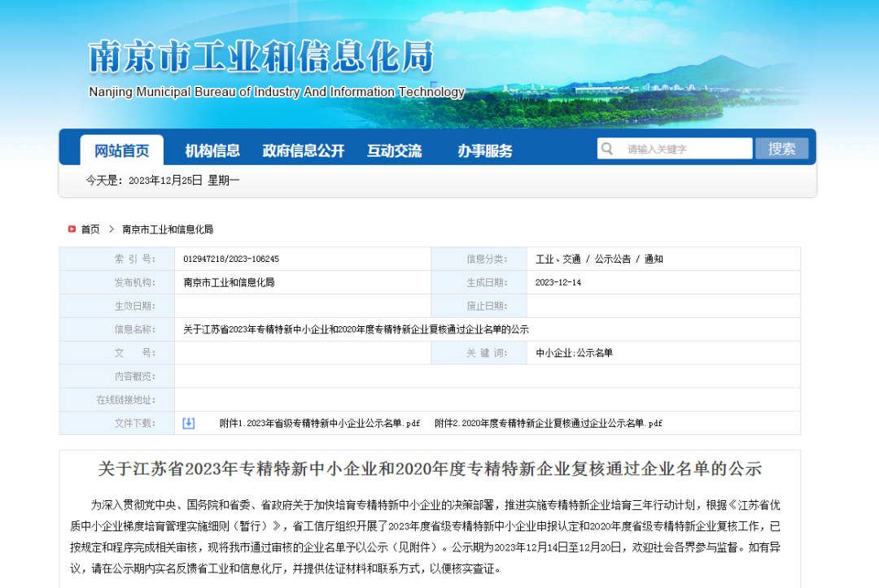Screen dimensions: 879x588
Task: Click the 工业、交通 / 公示公告 / 通知 category text
Action: point(599,259)
